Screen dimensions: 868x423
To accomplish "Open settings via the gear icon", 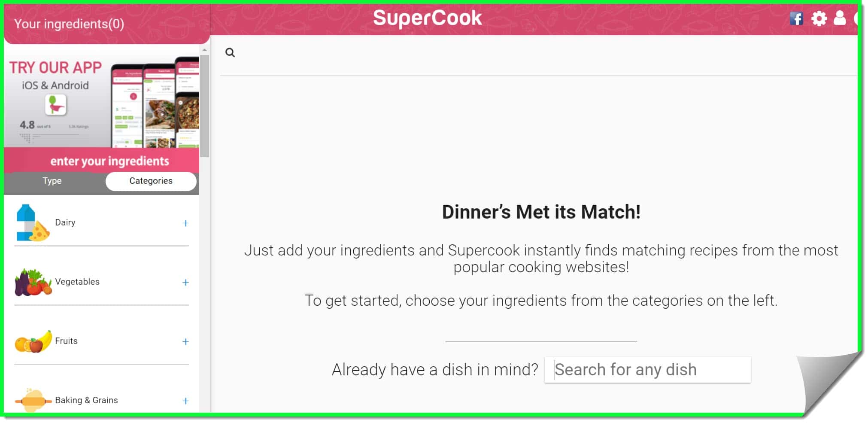I will pyautogui.click(x=819, y=18).
